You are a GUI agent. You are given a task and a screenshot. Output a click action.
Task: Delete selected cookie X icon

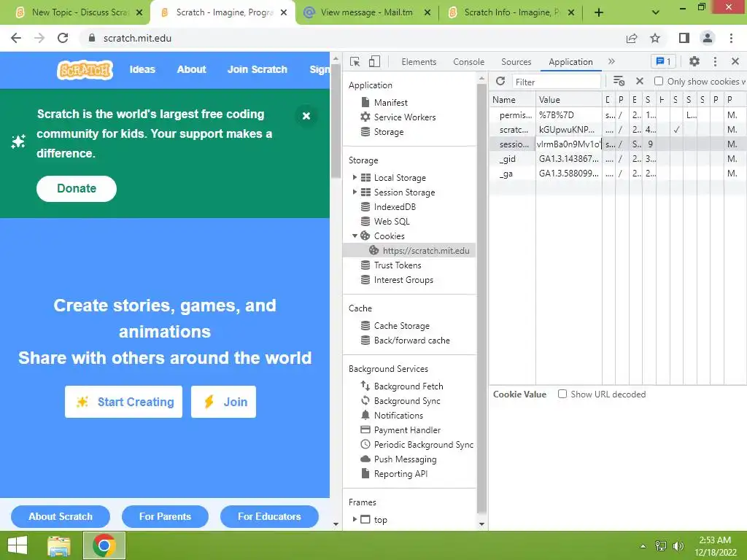pyautogui.click(x=640, y=81)
